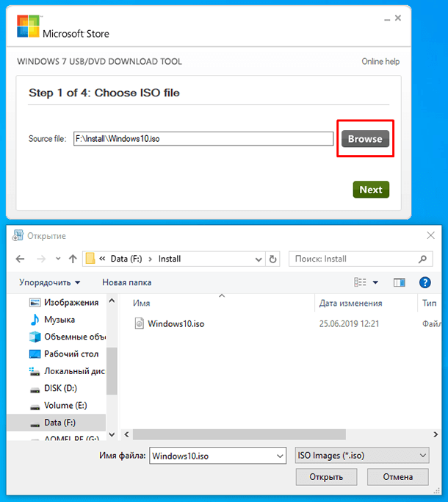Image resolution: width=448 pixels, height=502 pixels.
Task: Click the horizontal scrollbar thumb
Action: (239, 434)
